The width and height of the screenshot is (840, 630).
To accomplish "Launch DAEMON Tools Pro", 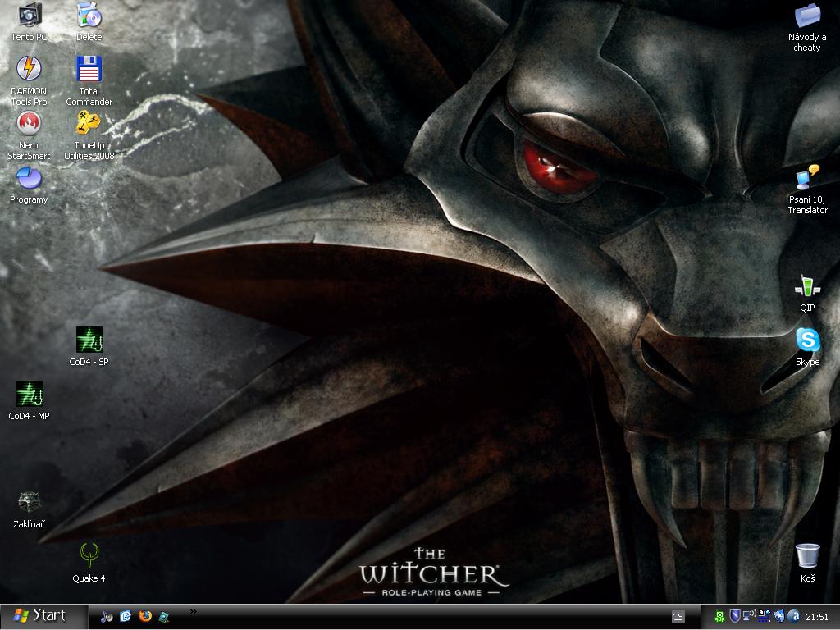I will 29,80.
